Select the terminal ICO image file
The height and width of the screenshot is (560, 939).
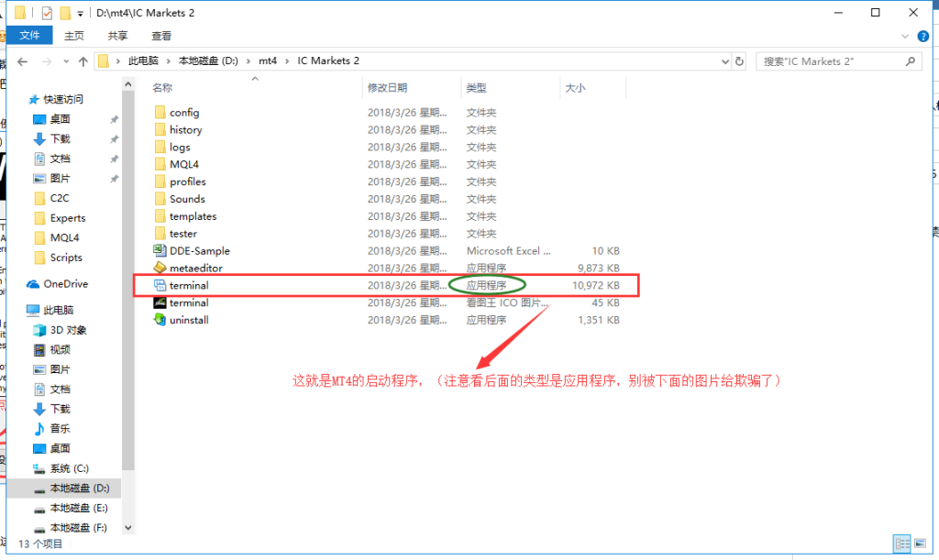(x=183, y=302)
